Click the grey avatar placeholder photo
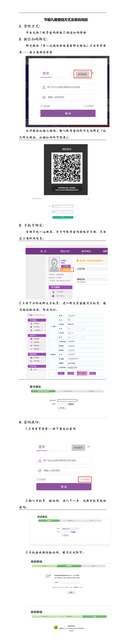Viewport: 125px width, 644px height. (x=54, y=264)
